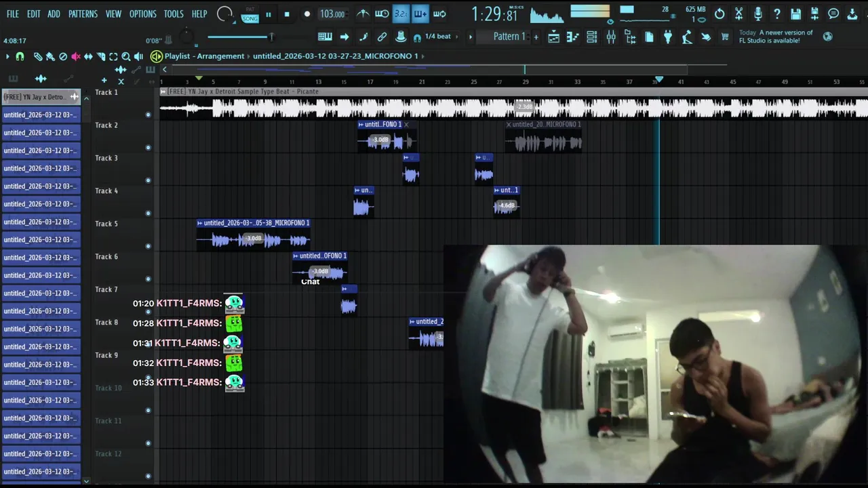The image size is (868, 488).
Task: Open the TOOLS menu
Action: click(174, 14)
